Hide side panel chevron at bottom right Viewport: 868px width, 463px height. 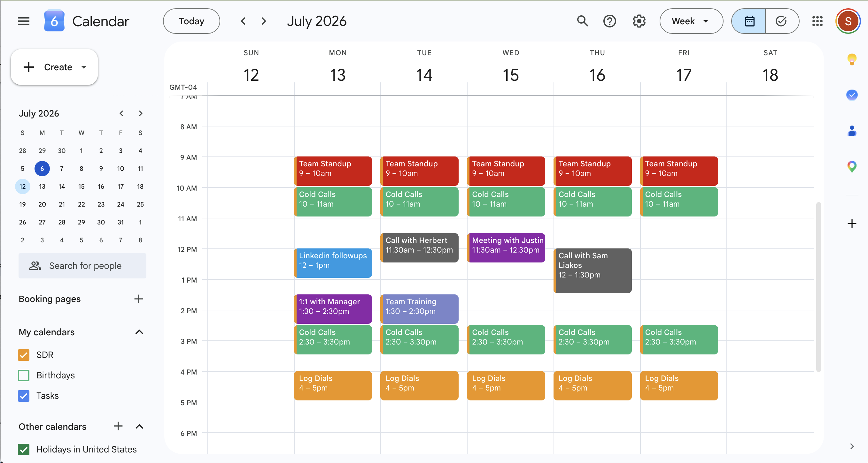pyautogui.click(x=851, y=446)
